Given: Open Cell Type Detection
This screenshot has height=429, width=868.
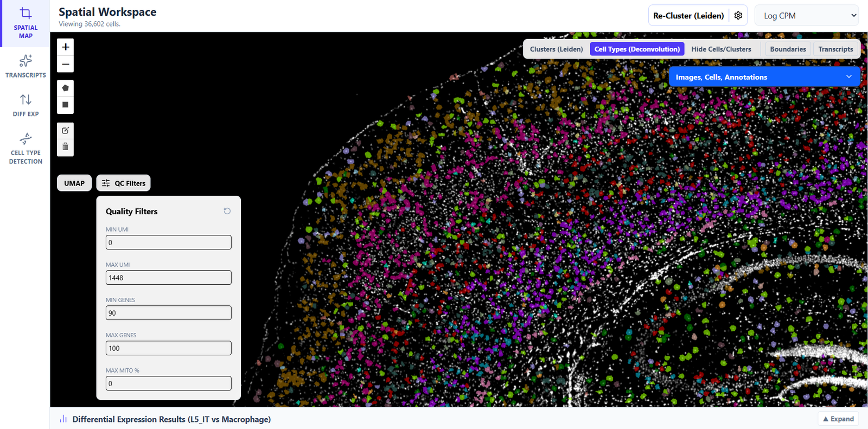Looking at the screenshot, I should 25,149.
